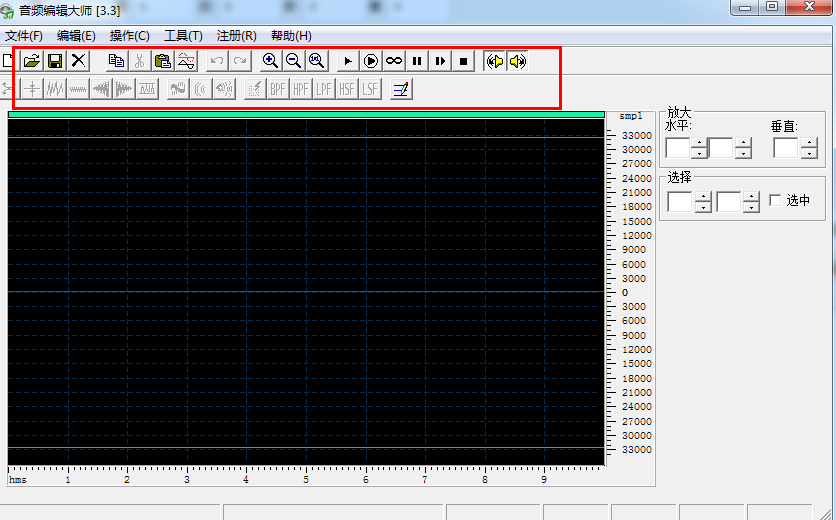Viewport: 836px width, 520px height.
Task: Open the 注册(R) menu
Action: click(236, 36)
